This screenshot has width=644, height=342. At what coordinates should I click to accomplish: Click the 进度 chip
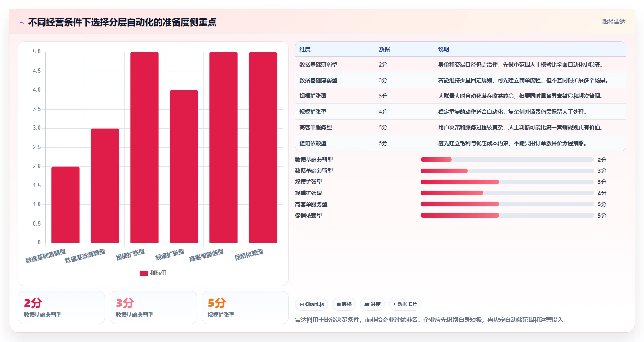click(x=372, y=304)
